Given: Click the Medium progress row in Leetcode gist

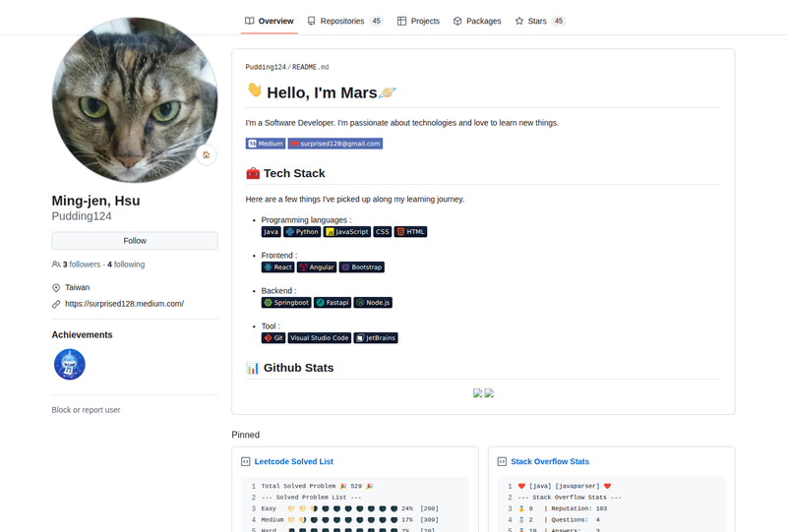Looking at the screenshot, I should pos(350,520).
